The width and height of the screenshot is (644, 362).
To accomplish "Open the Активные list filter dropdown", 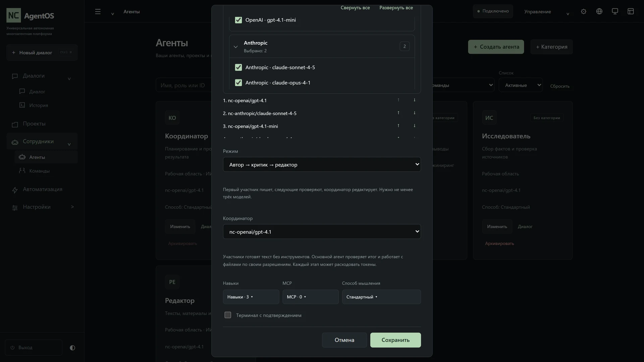I will click(521, 85).
